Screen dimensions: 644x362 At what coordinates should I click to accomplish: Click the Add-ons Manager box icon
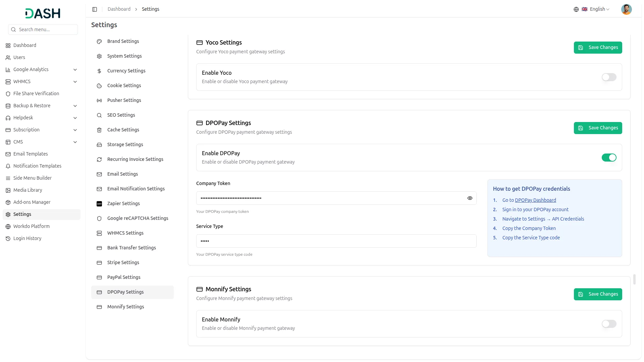(x=8, y=202)
